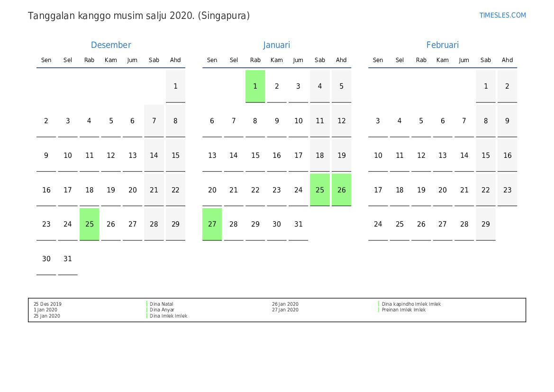
Task: Choose 14 Februari date cell
Action: [464, 155]
